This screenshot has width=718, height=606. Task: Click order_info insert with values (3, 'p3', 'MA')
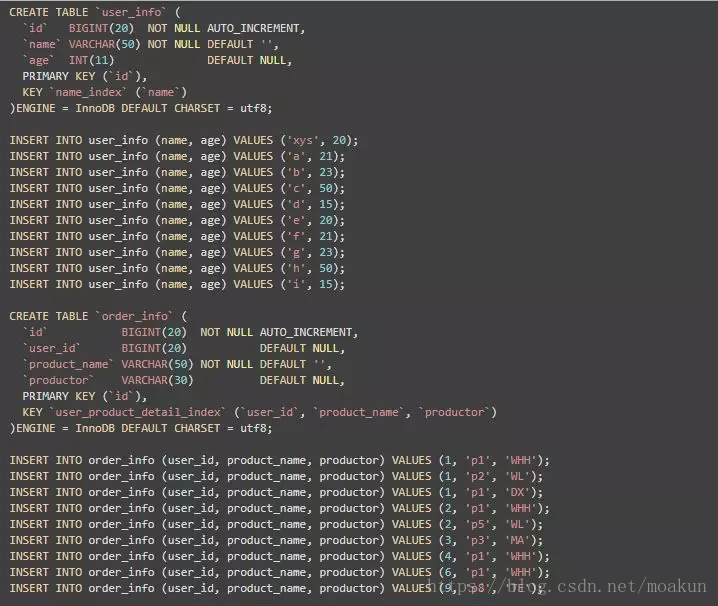coord(276,540)
